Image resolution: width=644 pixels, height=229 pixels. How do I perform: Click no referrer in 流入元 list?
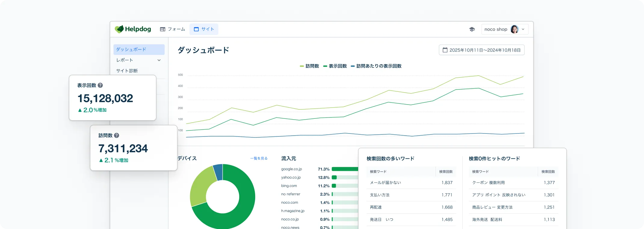291,194
